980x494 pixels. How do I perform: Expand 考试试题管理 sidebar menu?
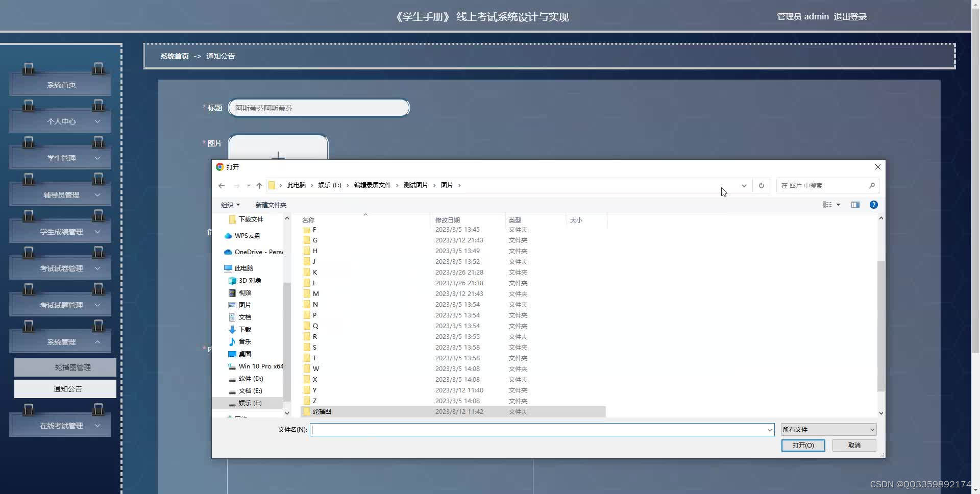point(61,305)
